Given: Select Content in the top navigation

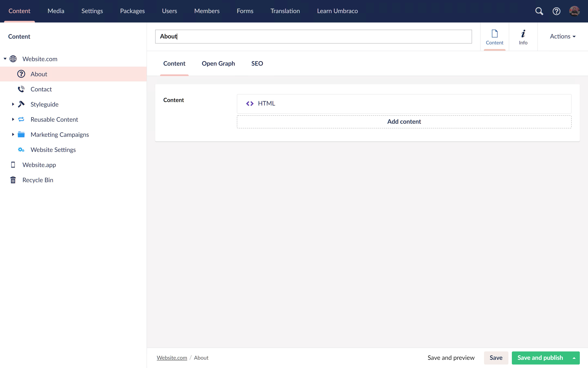Looking at the screenshot, I should click(x=19, y=11).
